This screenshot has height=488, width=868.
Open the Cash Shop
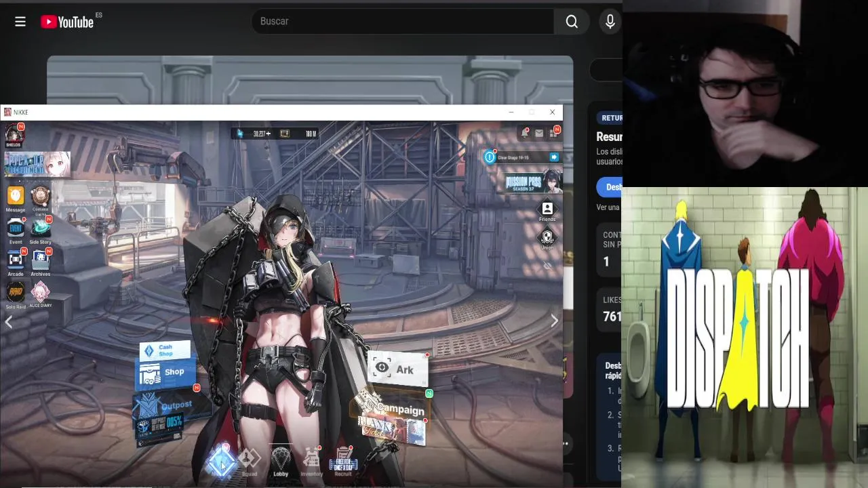[x=165, y=350]
